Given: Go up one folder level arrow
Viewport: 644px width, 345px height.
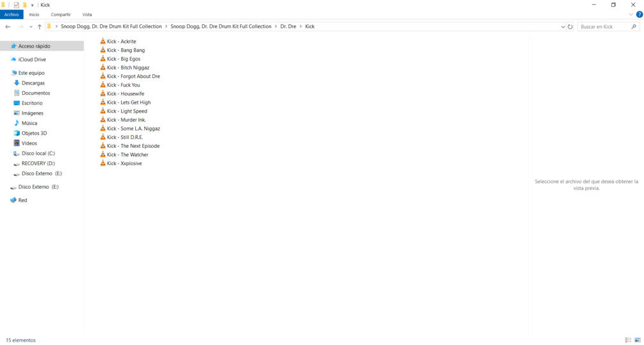Looking at the screenshot, I should [x=40, y=27].
